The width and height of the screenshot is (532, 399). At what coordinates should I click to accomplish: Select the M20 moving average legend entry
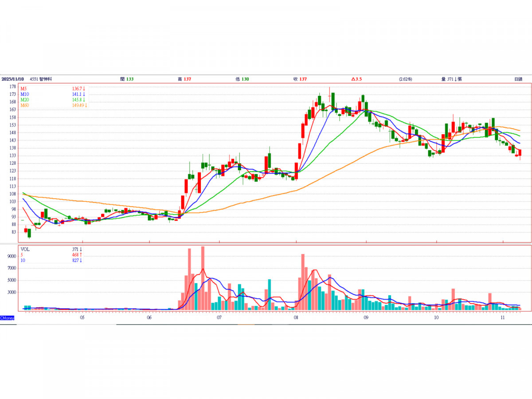pyautogui.click(x=24, y=100)
